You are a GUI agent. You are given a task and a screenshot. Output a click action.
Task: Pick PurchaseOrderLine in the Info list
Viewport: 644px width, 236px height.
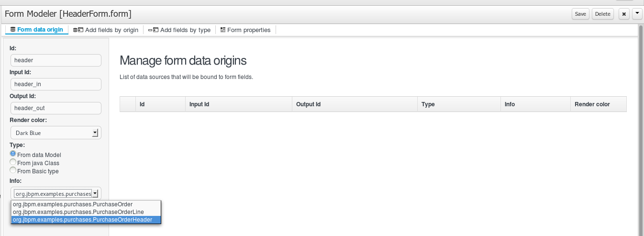78,212
